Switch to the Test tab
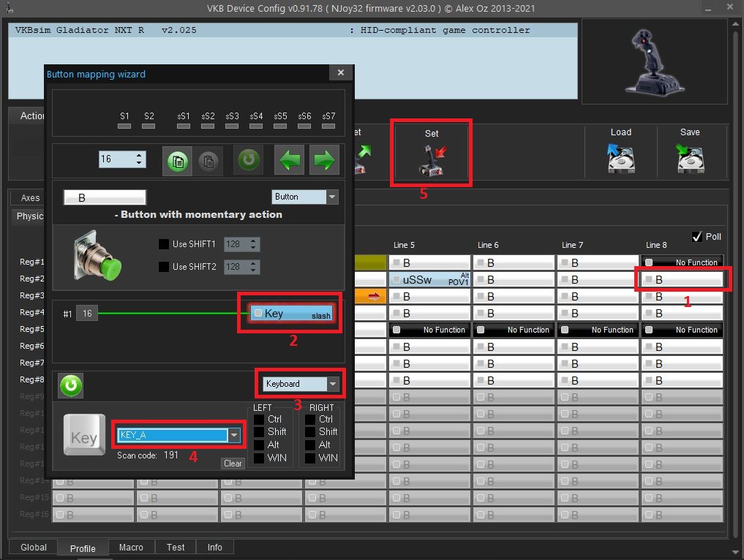The height and width of the screenshot is (560, 744). tap(176, 547)
